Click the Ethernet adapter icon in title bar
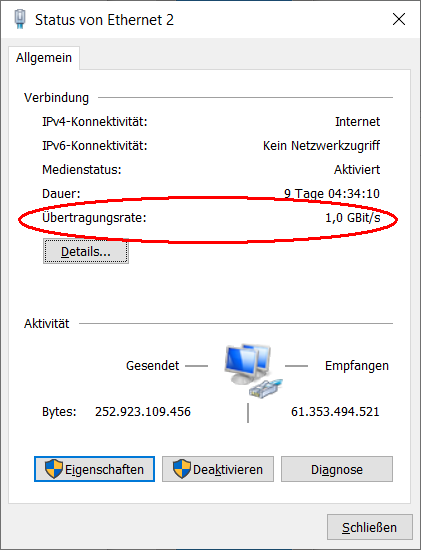421x550 pixels. click(x=20, y=19)
